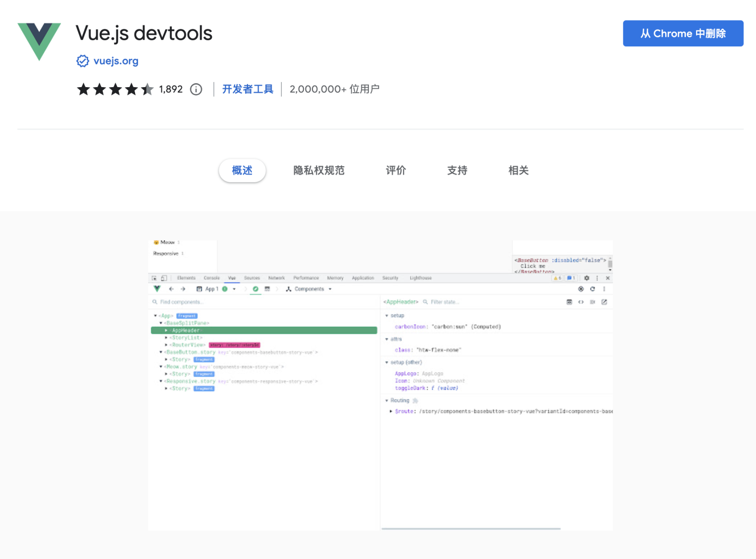This screenshot has height=559, width=756.
Task: Click the verified publisher badge icon
Action: point(83,61)
